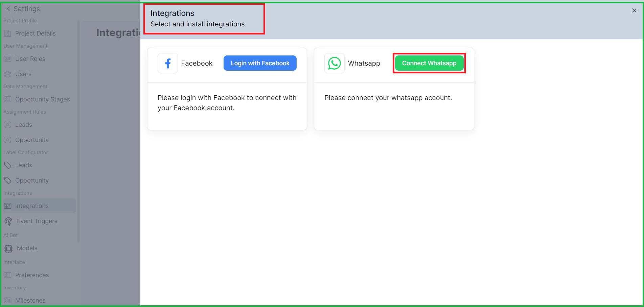This screenshot has height=307, width=644.
Task: Click the User Roles icon
Action: pyautogui.click(x=8, y=59)
